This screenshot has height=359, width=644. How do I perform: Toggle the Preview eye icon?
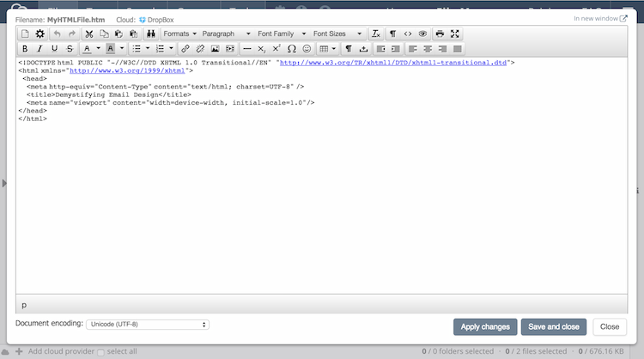[422, 33]
